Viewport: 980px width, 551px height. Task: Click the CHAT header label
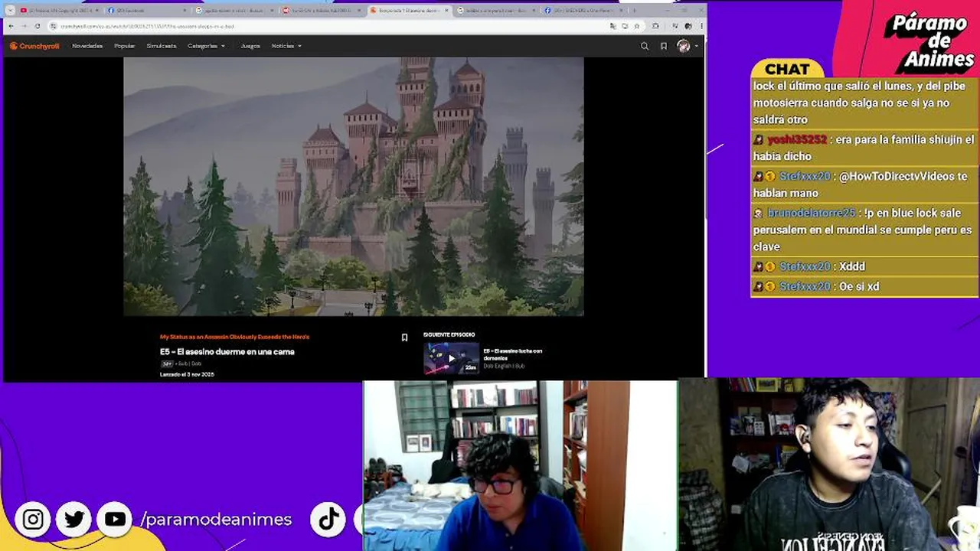click(787, 70)
